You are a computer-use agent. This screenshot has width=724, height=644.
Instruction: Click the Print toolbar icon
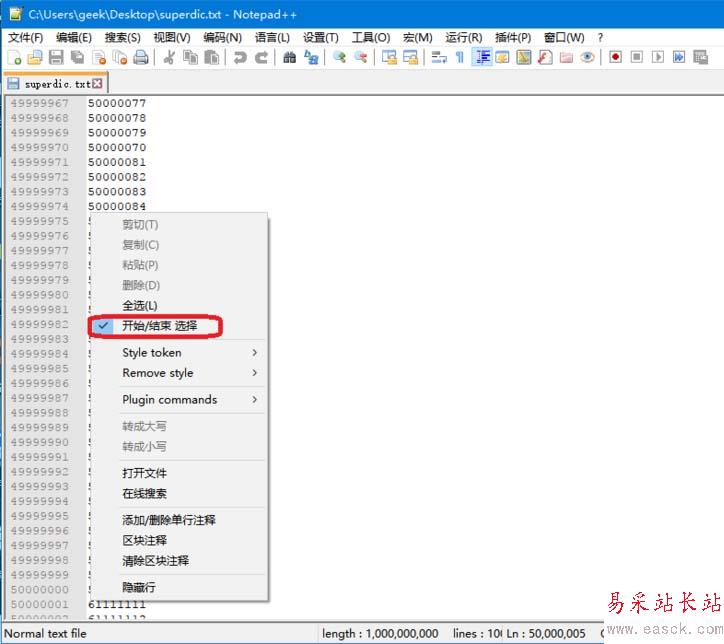(x=141, y=58)
